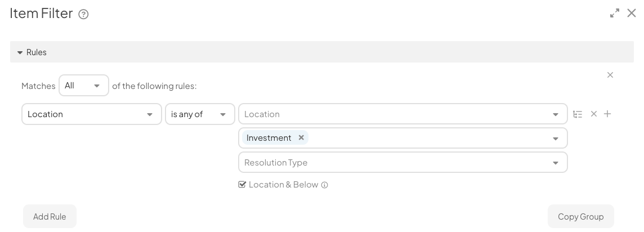The width and height of the screenshot is (644, 232).
Task: Open the Location field selector dropdown
Action: pos(92,114)
